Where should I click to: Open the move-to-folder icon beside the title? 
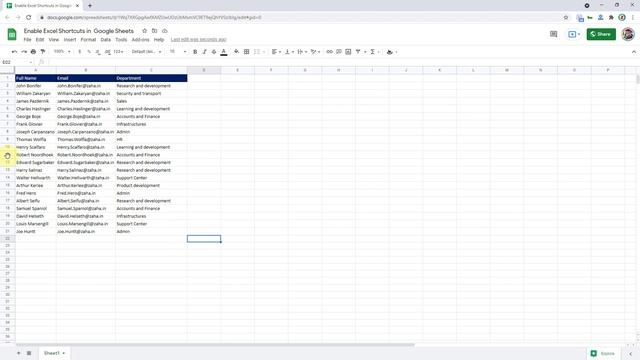coord(154,31)
